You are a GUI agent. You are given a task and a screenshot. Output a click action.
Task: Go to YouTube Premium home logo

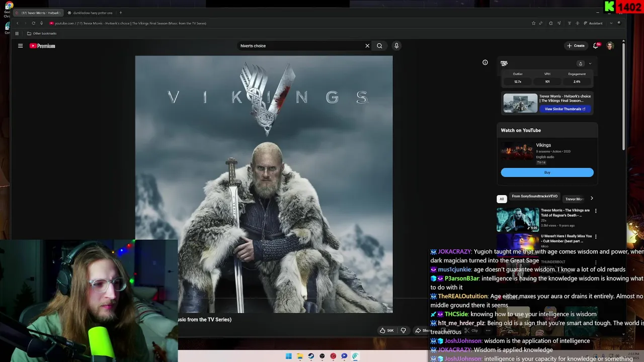pos(42,46)
